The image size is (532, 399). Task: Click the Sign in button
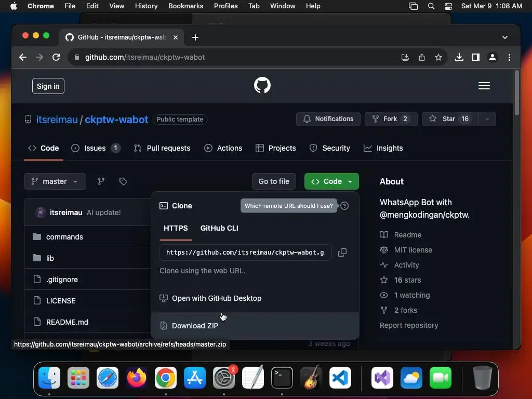point(48,86)
